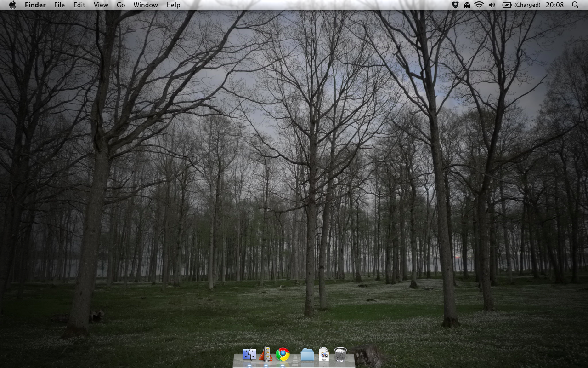The height and width of the screenshot is (368, 588).
Task: Open the Window menu
Action: 146,5
